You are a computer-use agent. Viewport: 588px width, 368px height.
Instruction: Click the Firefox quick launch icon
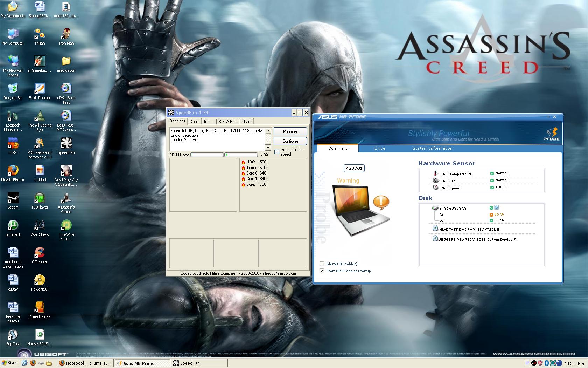(33, 363)
